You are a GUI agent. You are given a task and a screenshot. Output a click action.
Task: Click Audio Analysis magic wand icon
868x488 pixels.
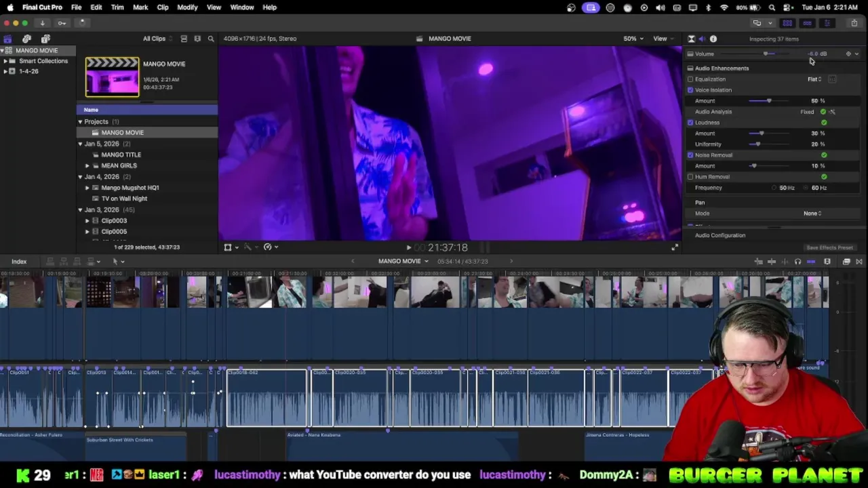tap(832, 112)
